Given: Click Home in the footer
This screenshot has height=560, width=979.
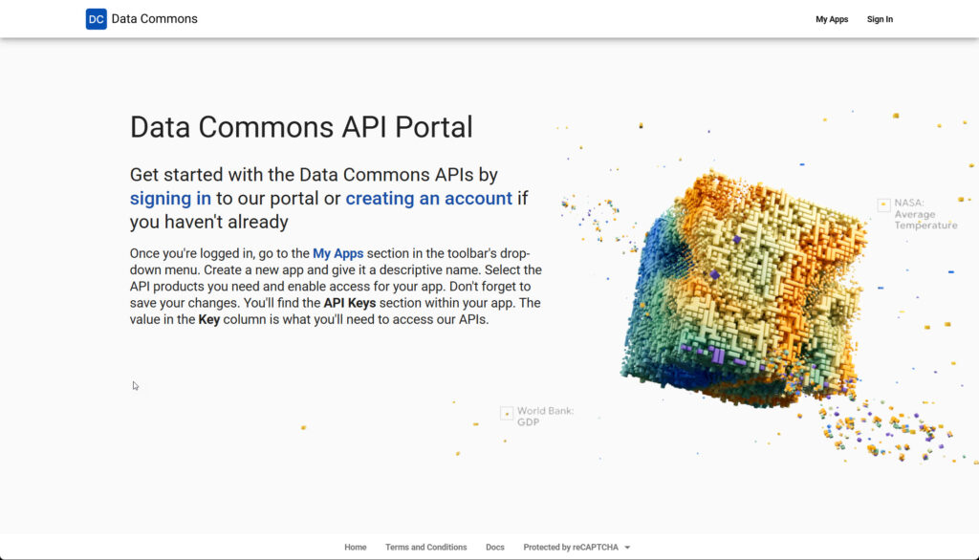Looking at the screenshot, I should (x=355, y=547).
